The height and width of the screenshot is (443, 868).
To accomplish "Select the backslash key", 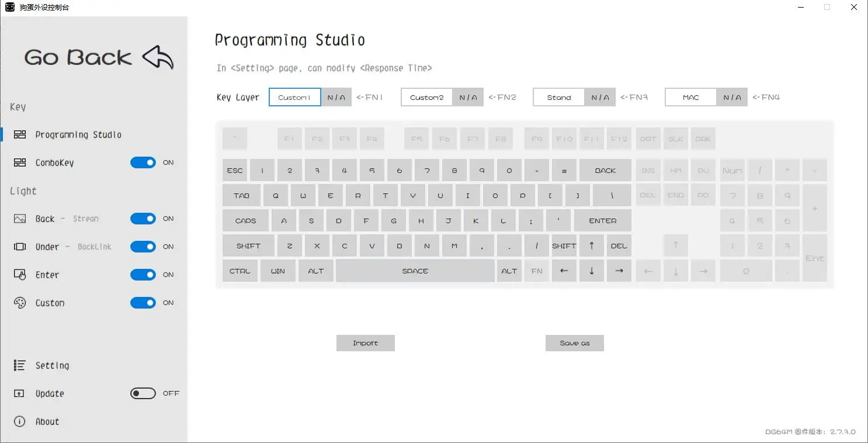I will coord(612,196).
